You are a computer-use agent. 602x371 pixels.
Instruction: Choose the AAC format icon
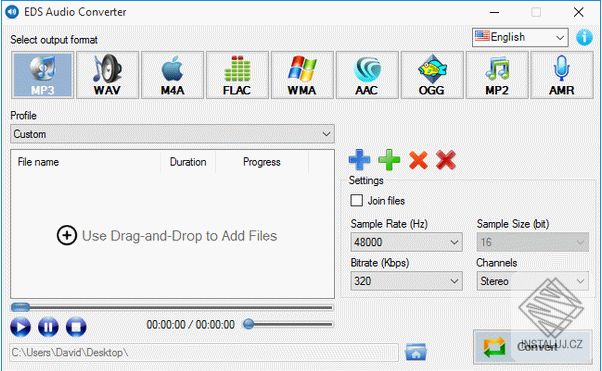point(367,75)
